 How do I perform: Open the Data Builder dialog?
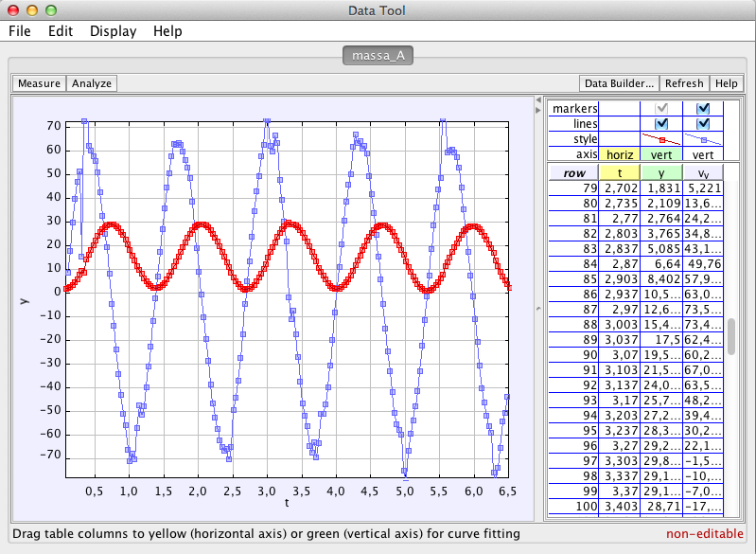pyautogui.click(x=619, y=83)
